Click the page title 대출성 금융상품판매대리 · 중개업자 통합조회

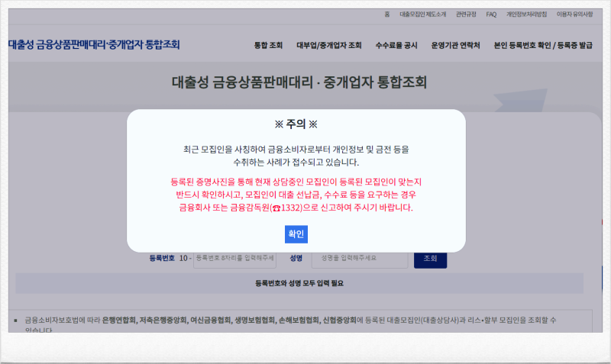pos(299,82)
